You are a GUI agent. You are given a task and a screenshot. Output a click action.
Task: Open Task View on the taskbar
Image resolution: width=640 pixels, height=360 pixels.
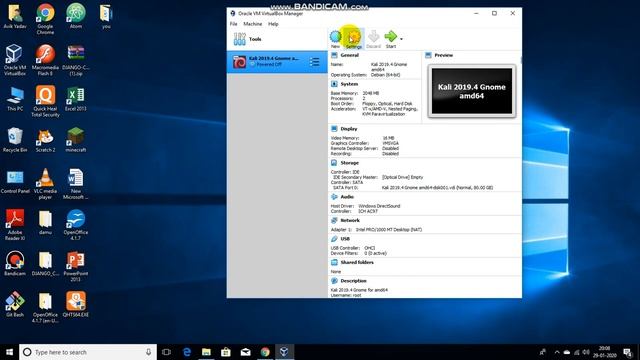pos(166,352)
